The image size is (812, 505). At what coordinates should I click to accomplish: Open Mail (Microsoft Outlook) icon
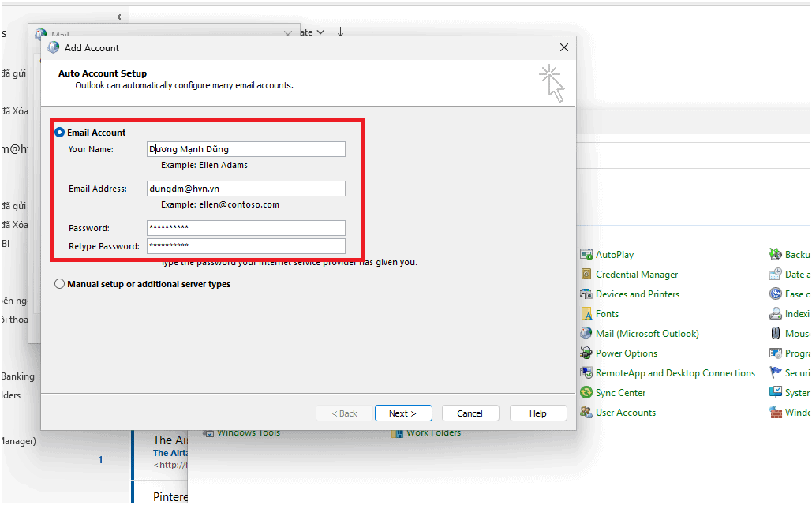(586, 334)
